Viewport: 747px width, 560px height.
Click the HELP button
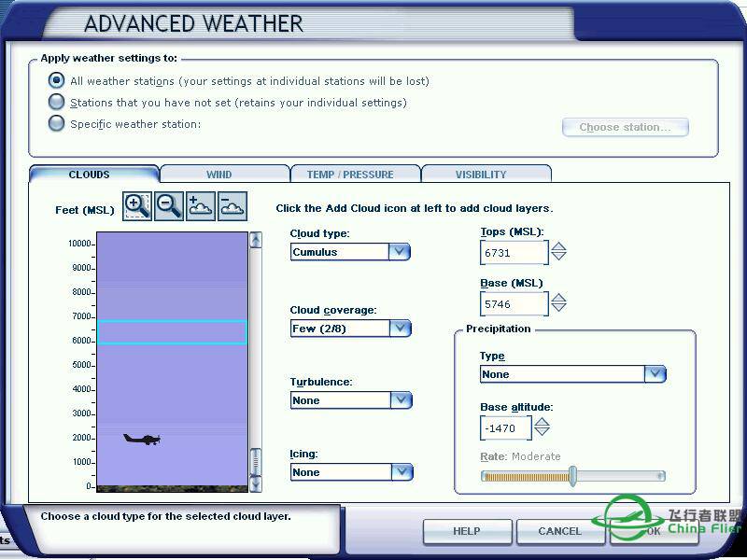467,531
